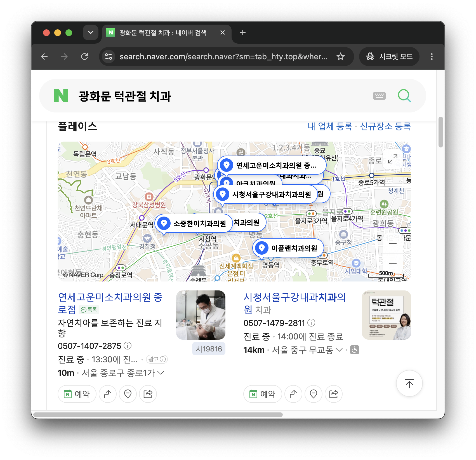Viewport: 476px width, 460px height.
Task: Select the 소중한이치과의원 map marker
Action: 193,223
